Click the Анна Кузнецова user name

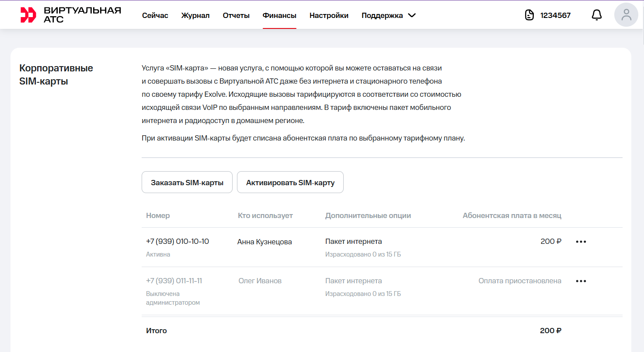(265, 242)
